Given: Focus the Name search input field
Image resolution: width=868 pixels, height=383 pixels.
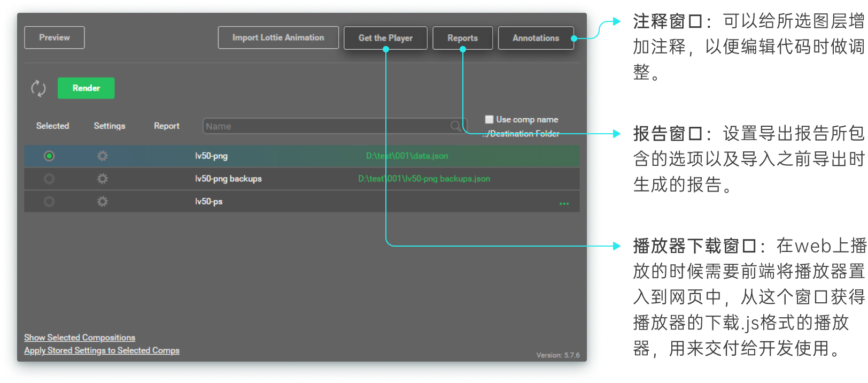Looking at the screenshot, I should pos(326,126).
